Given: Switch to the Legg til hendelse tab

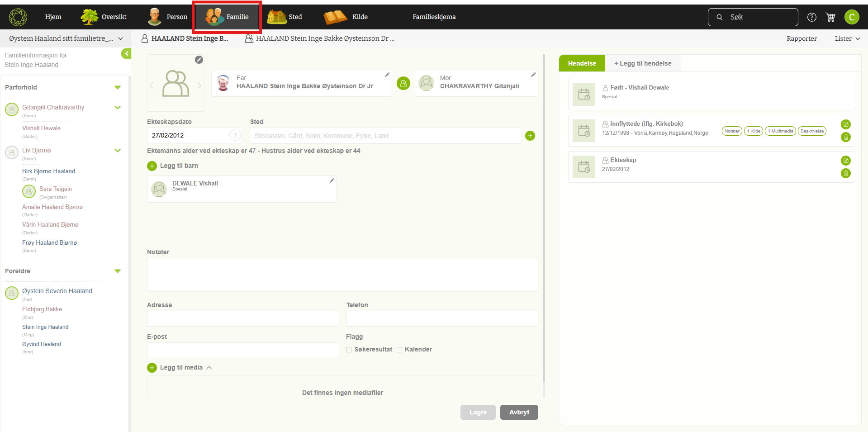Looking at the screenshot, I should pyautogui.click(x=642, y=63).
